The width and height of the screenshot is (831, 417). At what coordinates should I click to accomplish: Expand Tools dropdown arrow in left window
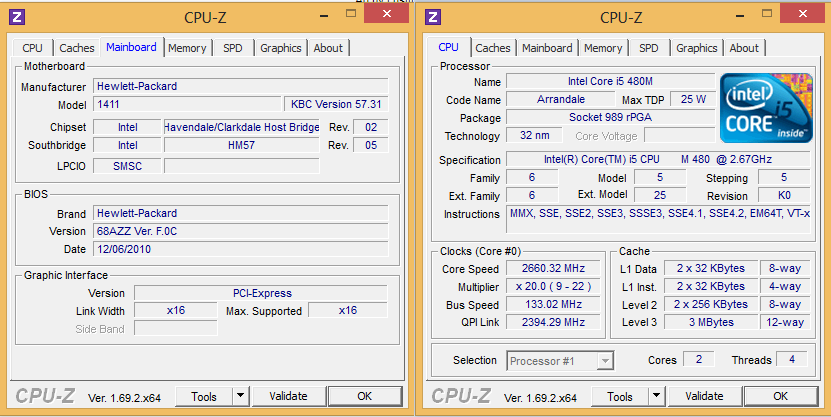[241, 396]
